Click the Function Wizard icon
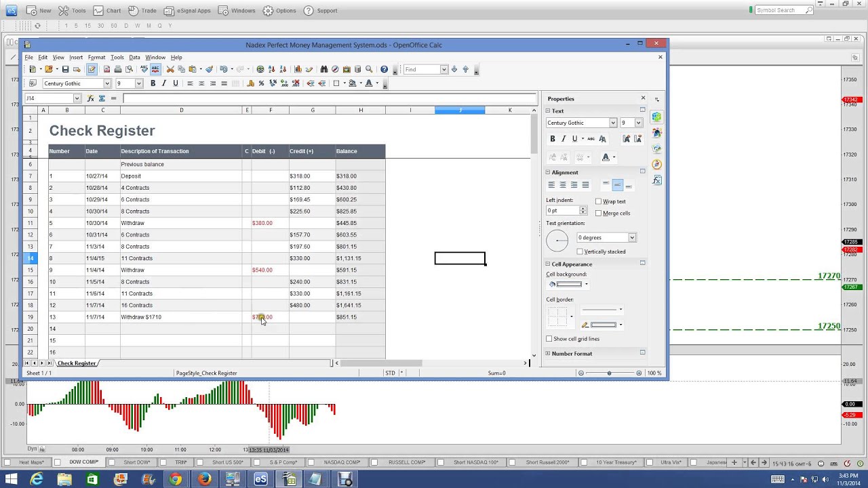This screenshot has width=868, height=488. pos(90,98)
